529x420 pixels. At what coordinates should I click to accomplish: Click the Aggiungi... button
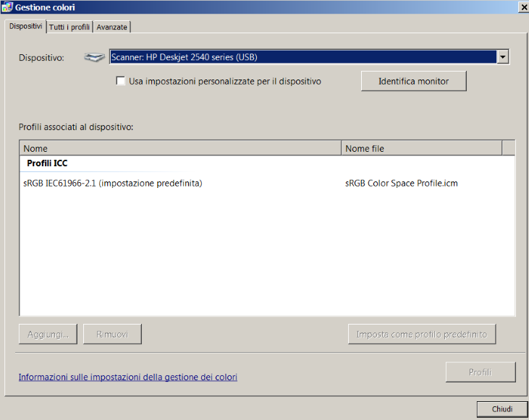click(48, 334)
